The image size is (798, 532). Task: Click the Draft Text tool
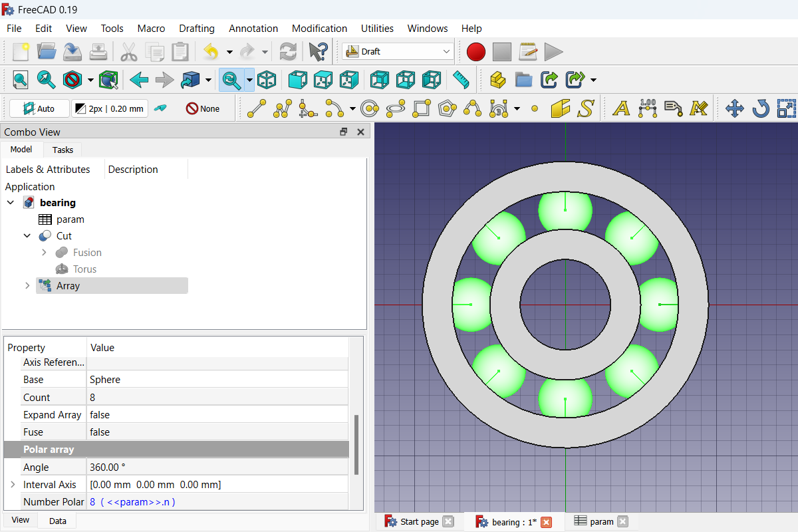coord(620,108)
